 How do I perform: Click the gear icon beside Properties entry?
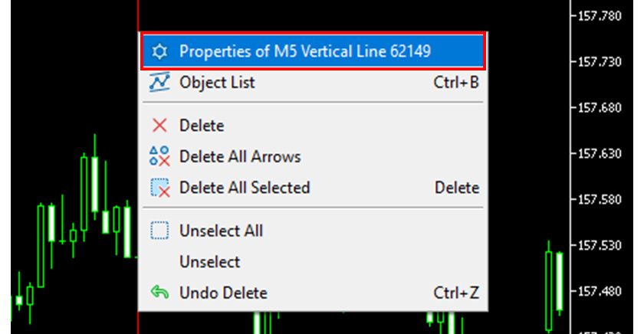pos(159,51)
